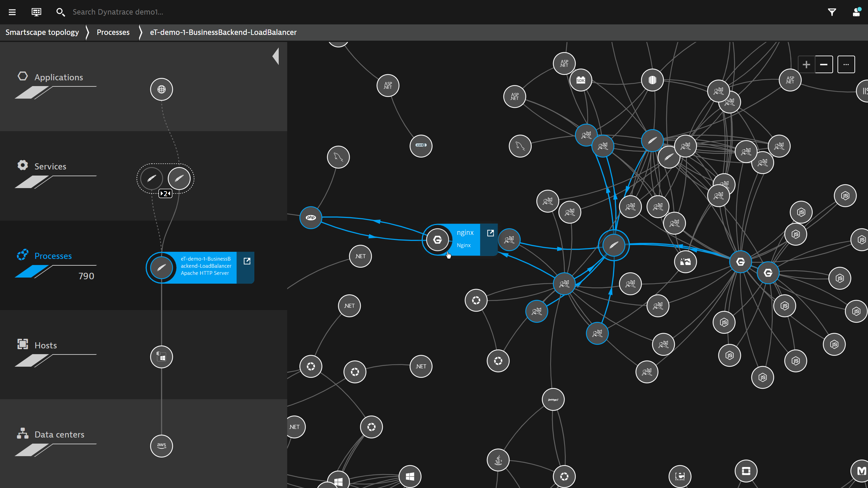
Task: Click the web application globe node
Action: (x=161, y=89)
